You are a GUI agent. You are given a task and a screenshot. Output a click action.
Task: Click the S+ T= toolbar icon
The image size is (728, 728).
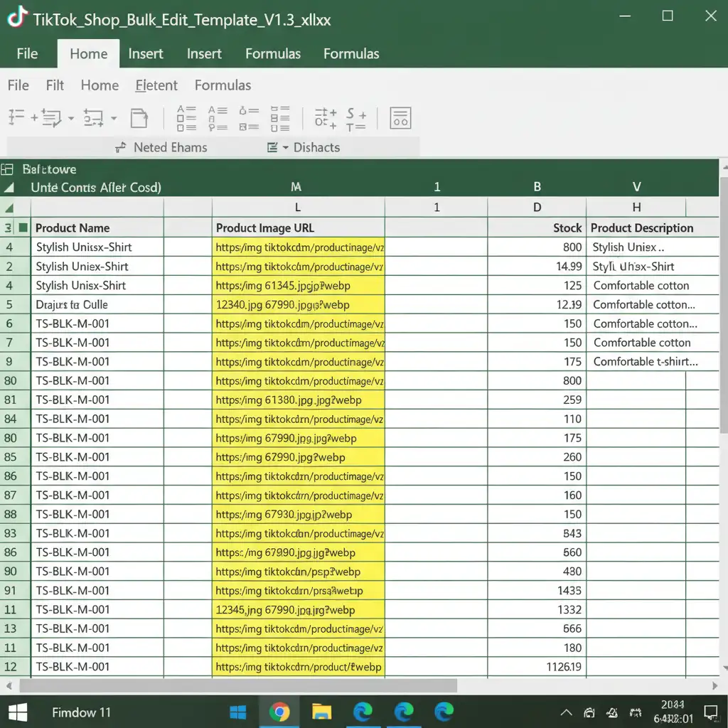(356, 119)
